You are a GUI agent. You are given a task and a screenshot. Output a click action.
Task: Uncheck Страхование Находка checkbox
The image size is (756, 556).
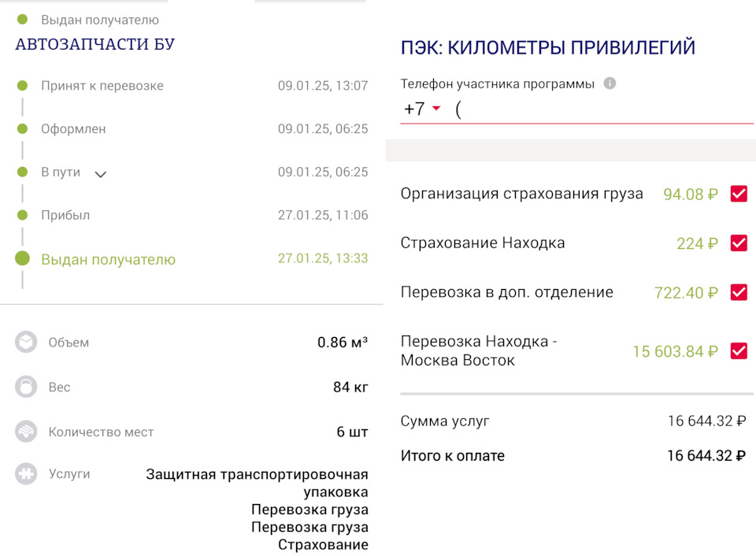[x=739, y=243]
